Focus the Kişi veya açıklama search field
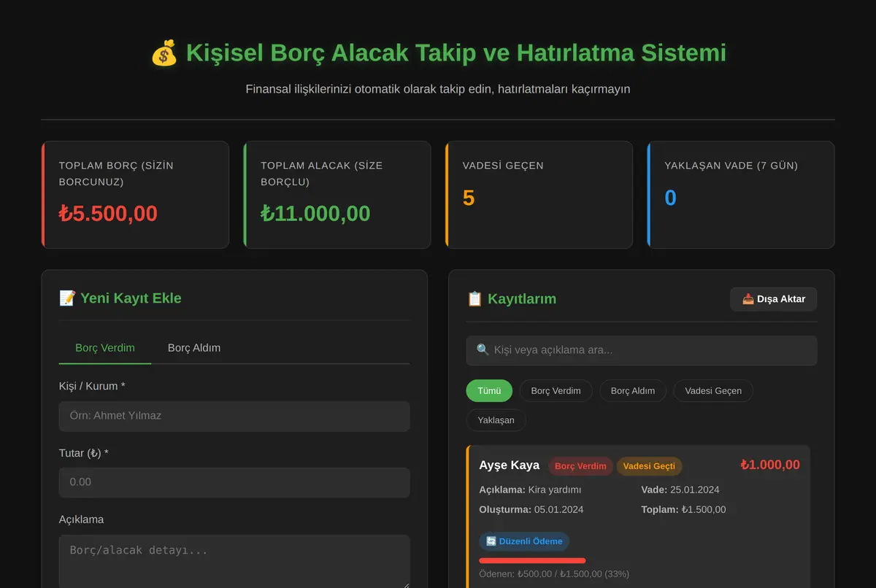Viewport: 876px width, 588px height. (642, 350)
